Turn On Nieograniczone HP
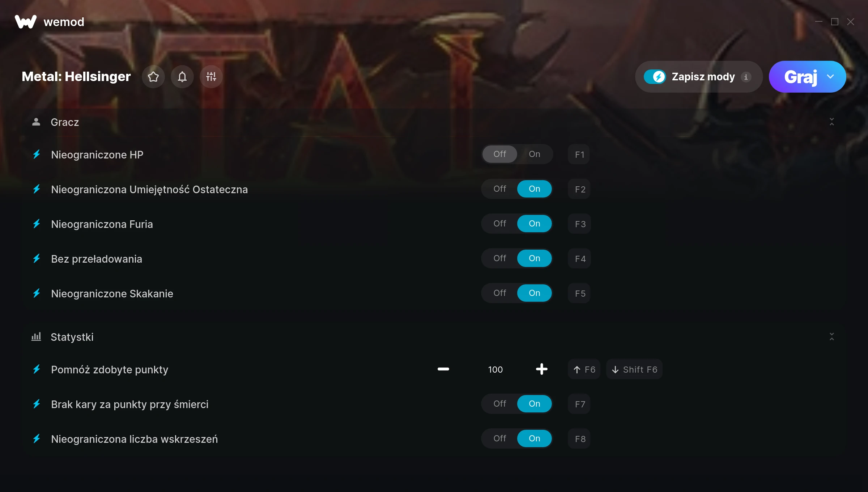Image resolution: width=868 pixels, height=492 pixels. tap(535, 154)
